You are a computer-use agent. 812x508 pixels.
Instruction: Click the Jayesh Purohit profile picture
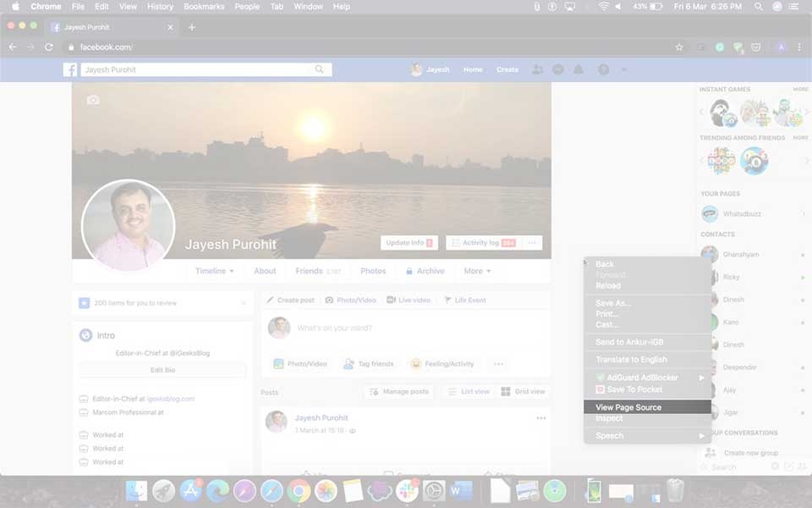129,225
